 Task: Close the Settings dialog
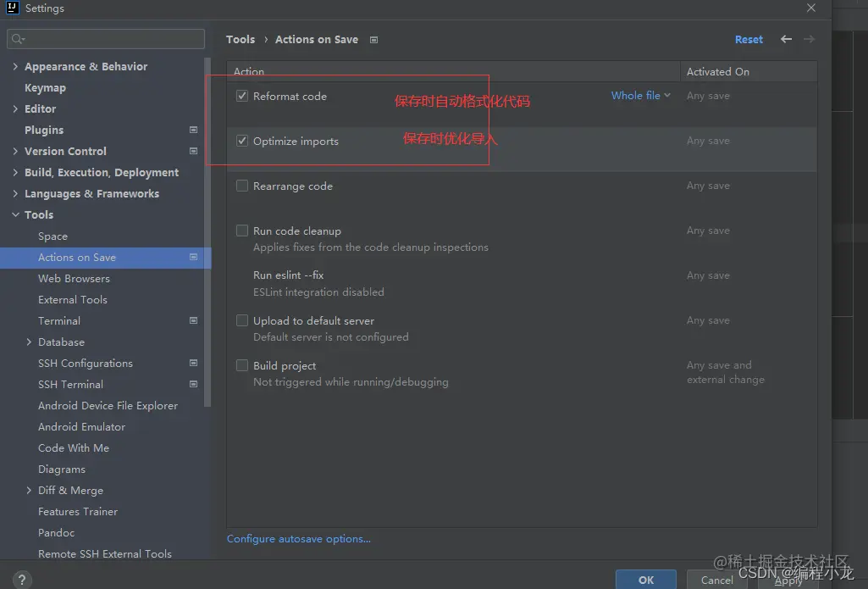pyautogui.click(x=811, y=8)
